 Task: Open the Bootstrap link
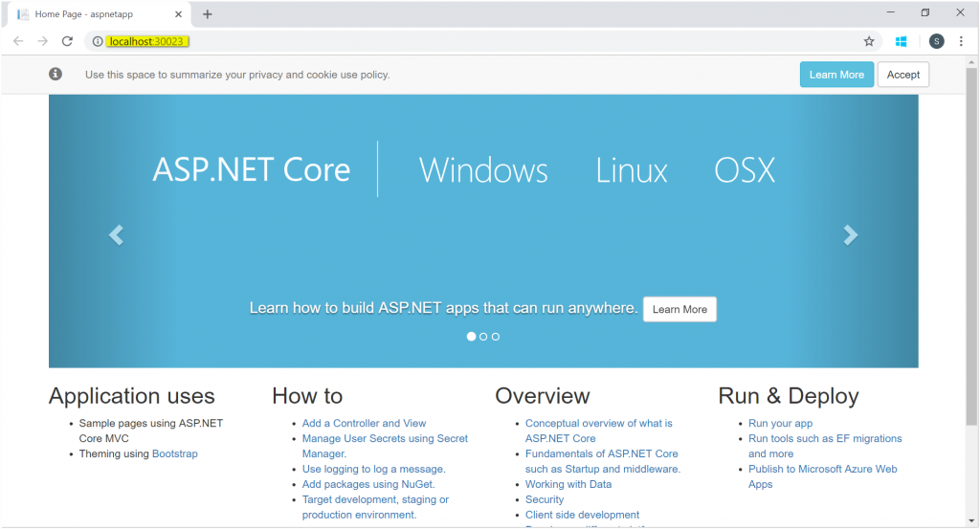pyautogui.click(x=175, y=454)
